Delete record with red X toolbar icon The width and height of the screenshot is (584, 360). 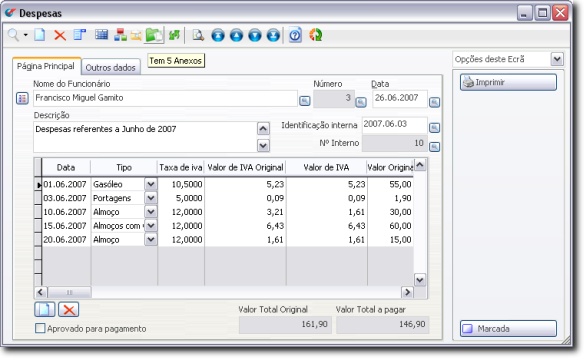60,36
